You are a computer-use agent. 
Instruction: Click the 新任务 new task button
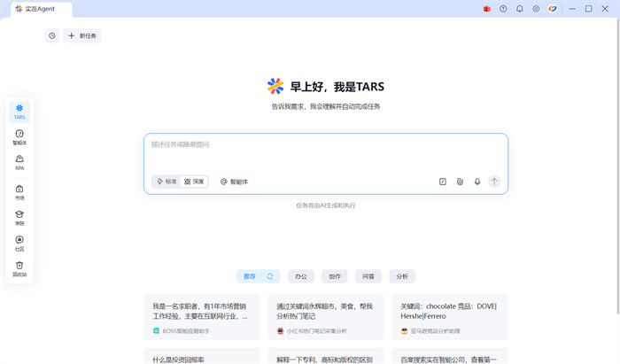pos(83,36)
